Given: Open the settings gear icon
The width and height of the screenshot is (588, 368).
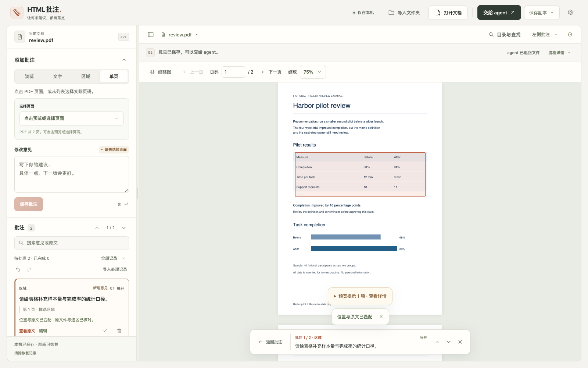Looking at the screenshot, I should (x=571, y=13).
